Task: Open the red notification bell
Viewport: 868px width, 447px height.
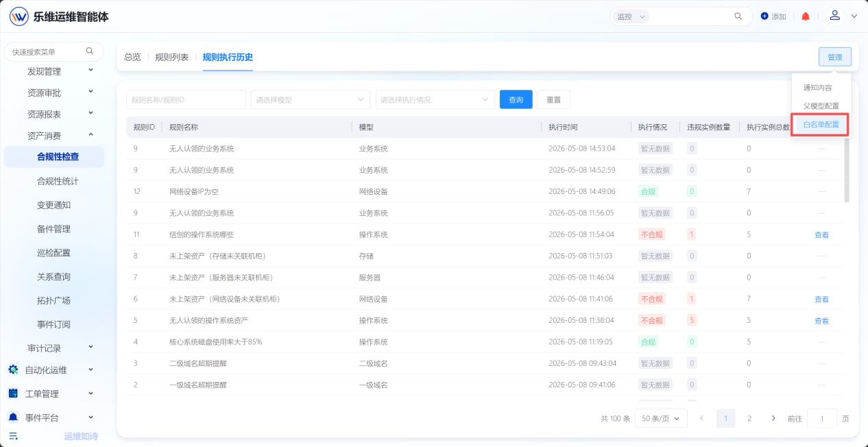Action: tap(806, 16)
